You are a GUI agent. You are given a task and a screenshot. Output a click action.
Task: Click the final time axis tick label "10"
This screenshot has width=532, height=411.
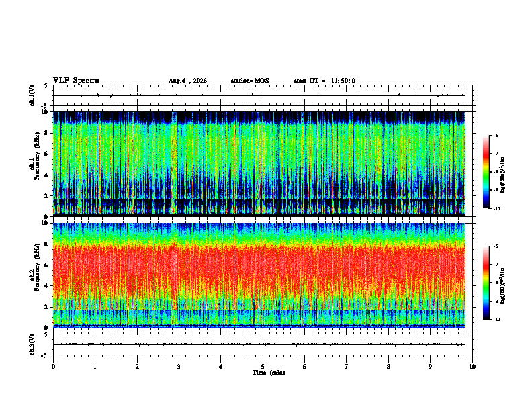point(472,367)
